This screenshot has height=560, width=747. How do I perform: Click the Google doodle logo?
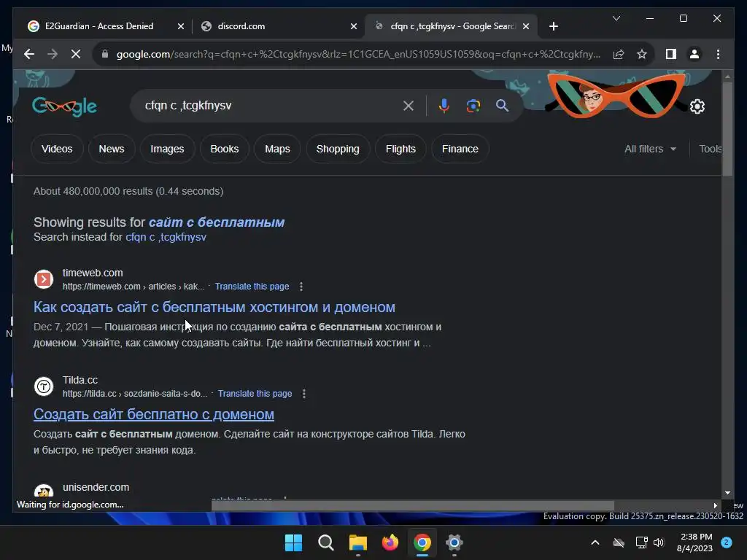64,106
